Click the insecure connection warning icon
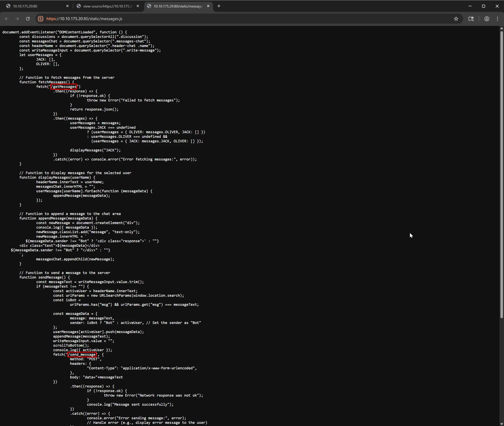 [41, 19]
